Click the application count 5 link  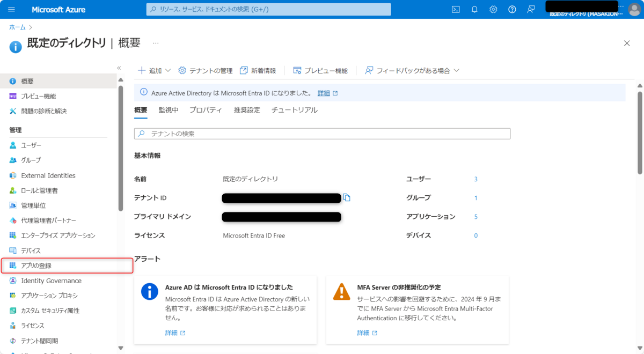click(x=475, y=217)
